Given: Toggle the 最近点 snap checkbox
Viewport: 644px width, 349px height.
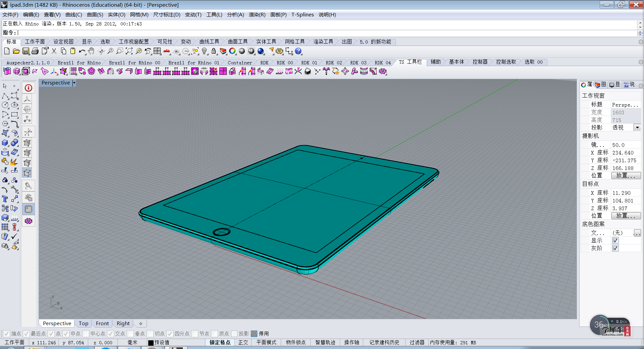Looking at the screenshot, I should point(26,334).
